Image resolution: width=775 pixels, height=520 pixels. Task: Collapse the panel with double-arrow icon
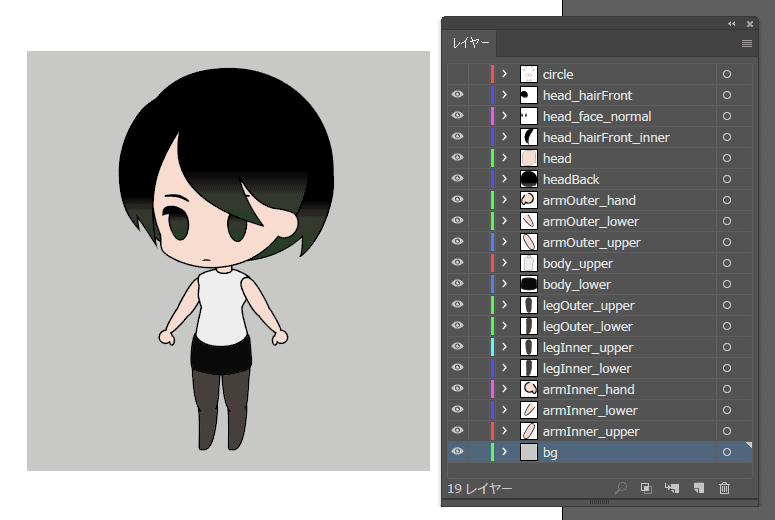731,23
